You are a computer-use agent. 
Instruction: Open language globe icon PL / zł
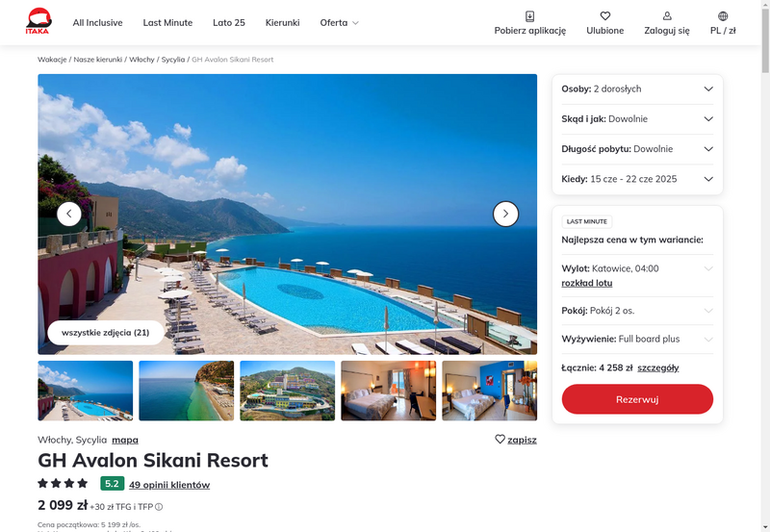pos(723,16)
